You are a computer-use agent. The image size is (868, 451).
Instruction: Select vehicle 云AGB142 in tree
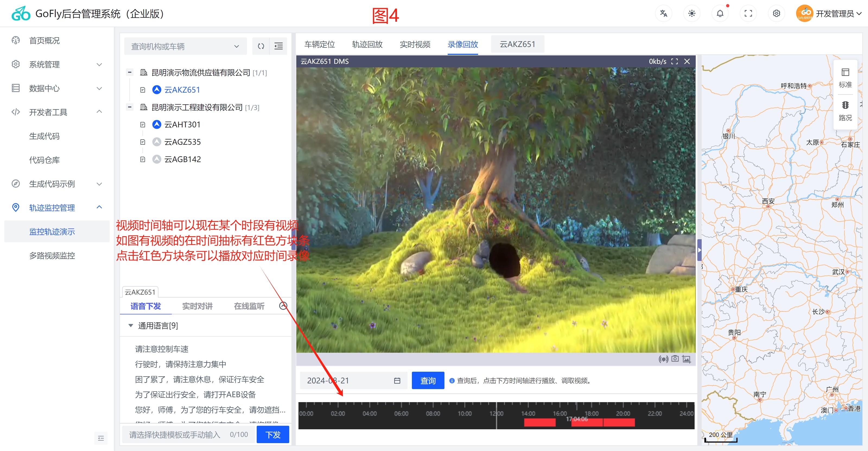(x=182, y=159)
